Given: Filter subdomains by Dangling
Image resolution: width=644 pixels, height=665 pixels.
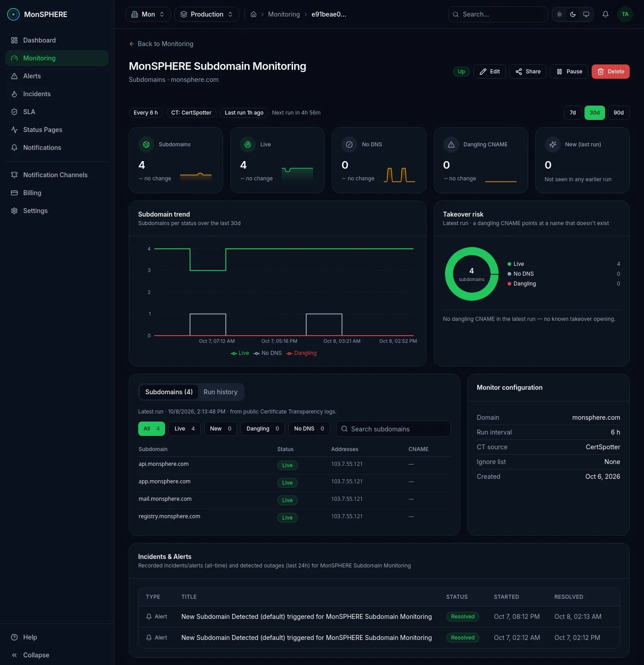Looking at the screenshot, I should click(263, 429).
